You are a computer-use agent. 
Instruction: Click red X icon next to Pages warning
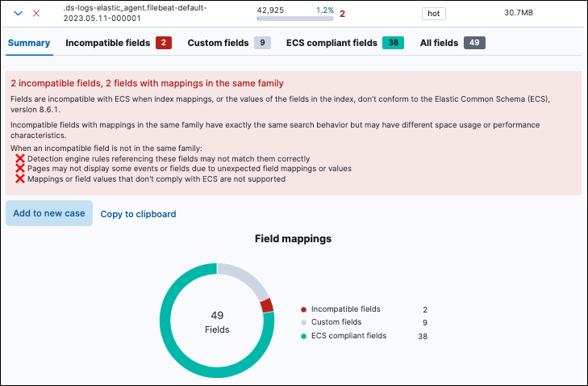point(20,170)
